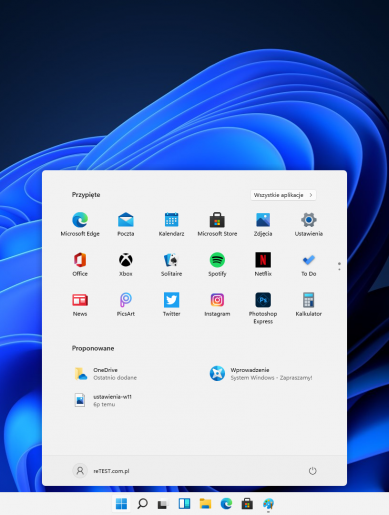Launch Instagram

click(x=217, y=304)
